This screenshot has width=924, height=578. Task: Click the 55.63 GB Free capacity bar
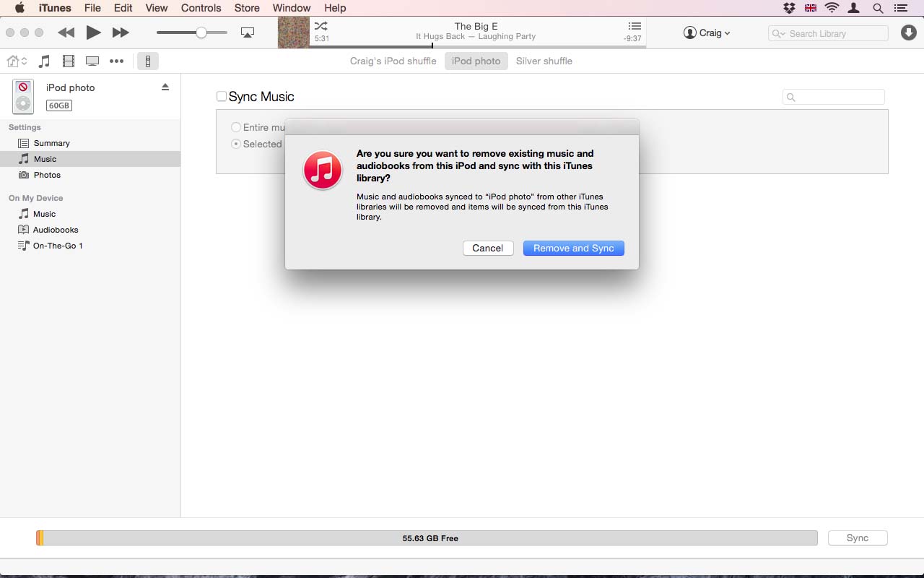coord(427,538)
